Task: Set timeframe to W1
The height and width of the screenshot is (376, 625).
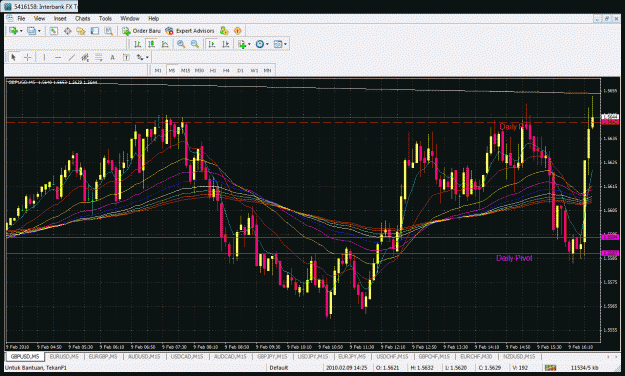Action: 254,71
